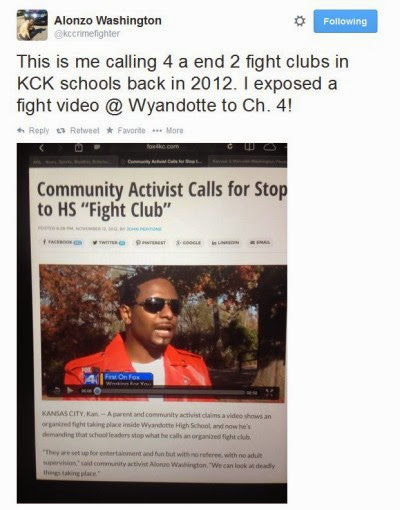Viewport: 400px width, 510px height.
Task: Share article via Twitter button
Action: (x=109, y=243)
